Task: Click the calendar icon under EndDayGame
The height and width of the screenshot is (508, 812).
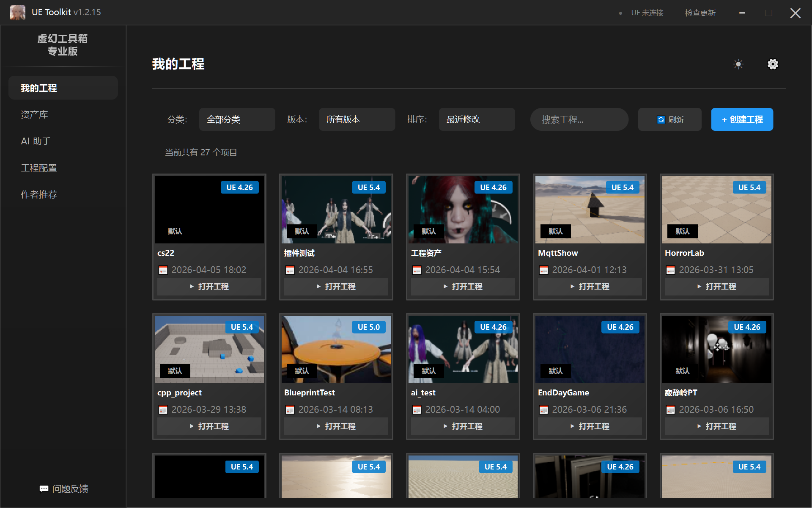Action: (543, 410)
